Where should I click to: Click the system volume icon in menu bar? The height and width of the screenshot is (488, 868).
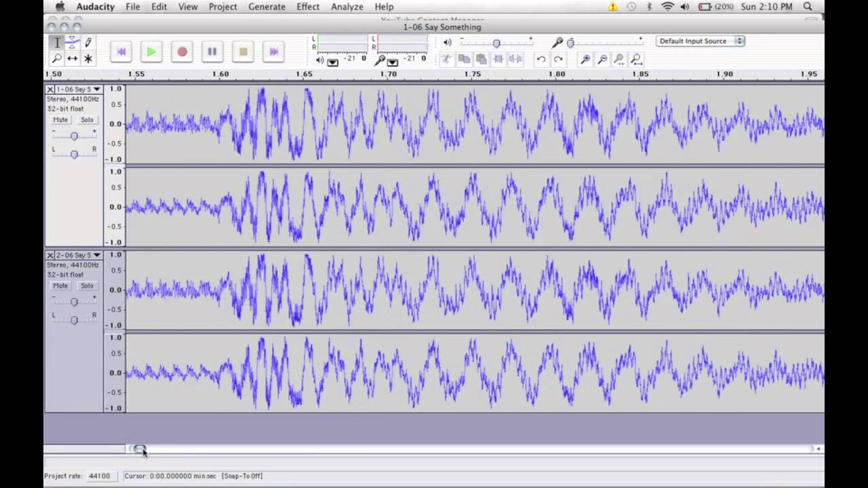tap(684, 7)
